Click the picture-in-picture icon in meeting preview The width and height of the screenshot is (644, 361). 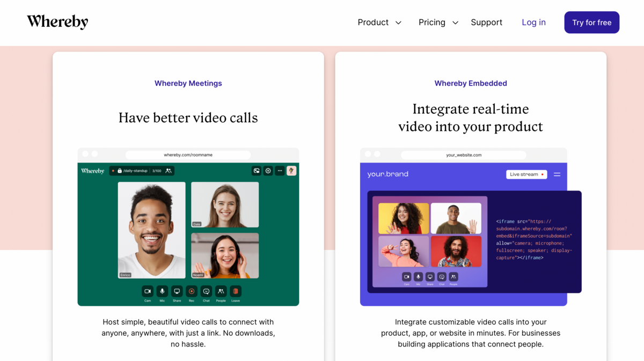[257, 171]
